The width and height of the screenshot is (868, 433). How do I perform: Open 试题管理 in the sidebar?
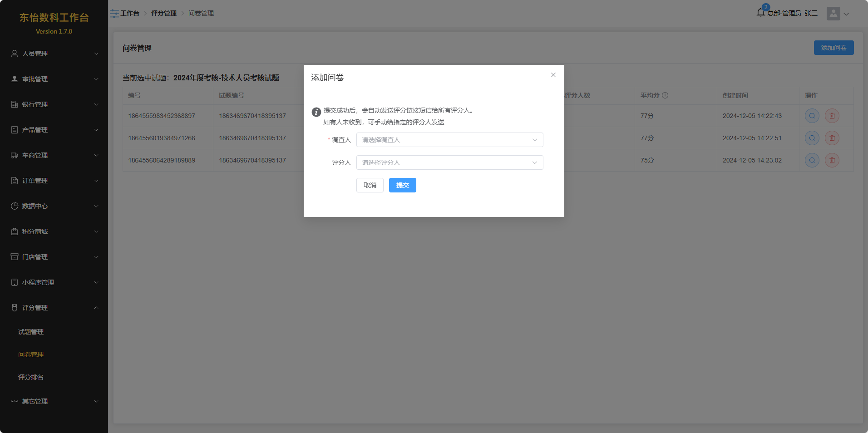point(31,332)
